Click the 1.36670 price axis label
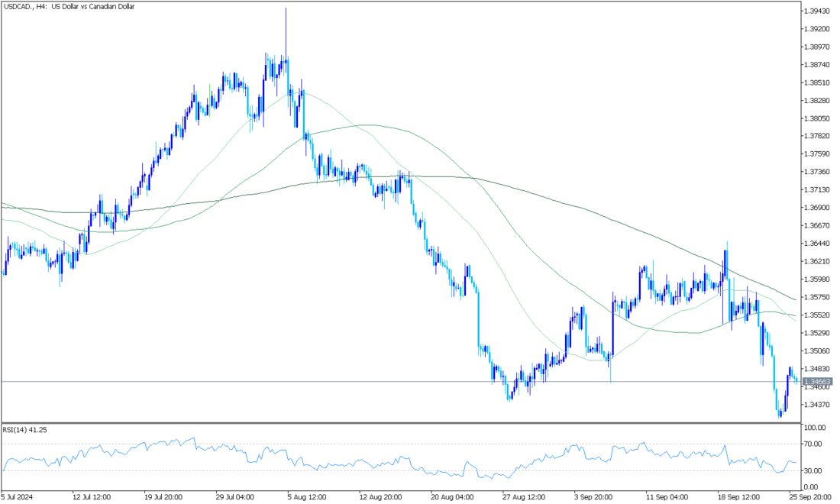This screenshot has width=840, height=504. 817,226
